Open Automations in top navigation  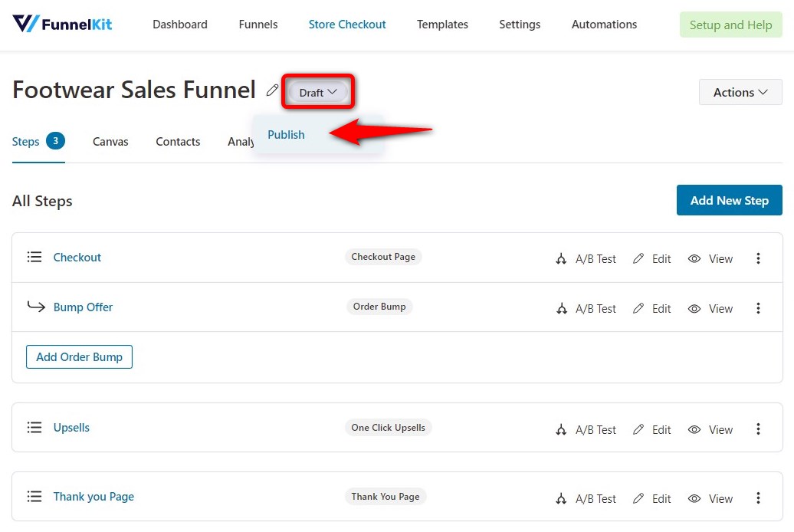pos(604,25)
